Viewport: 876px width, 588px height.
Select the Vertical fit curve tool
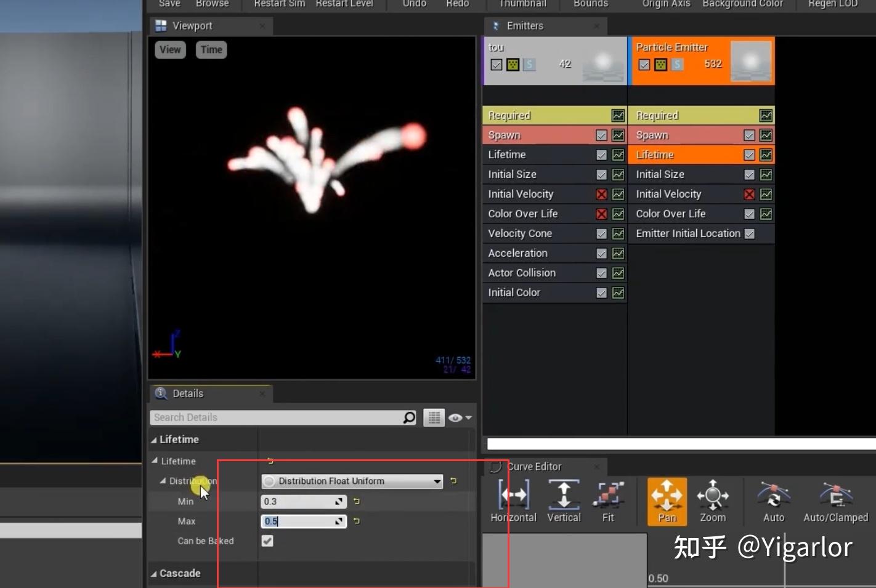pyautogui.click(x=564, y=501)
